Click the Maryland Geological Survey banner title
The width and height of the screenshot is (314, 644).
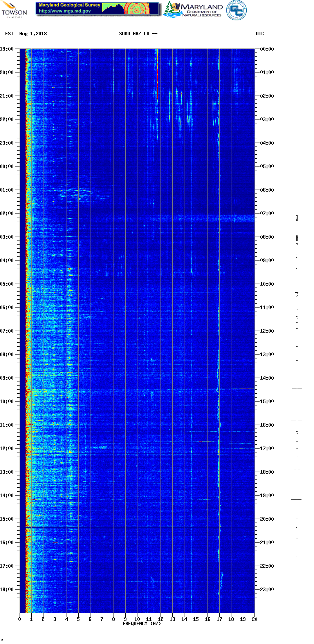(69, 5)
